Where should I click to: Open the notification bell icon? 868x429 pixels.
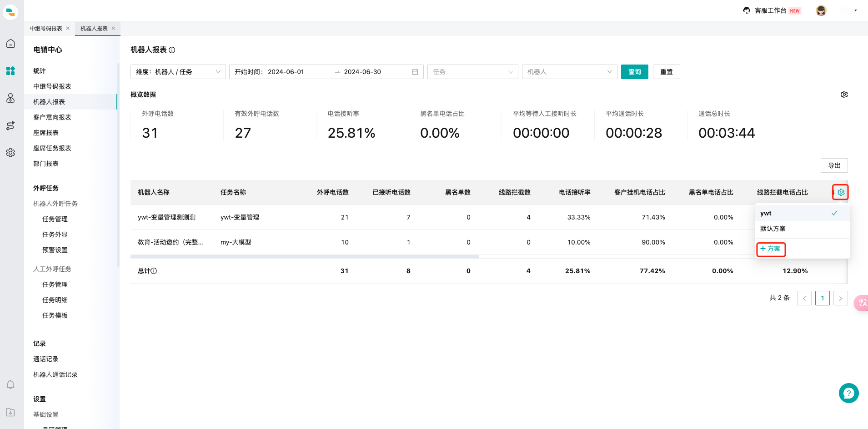pyautogui.click(x=10, y=385)
